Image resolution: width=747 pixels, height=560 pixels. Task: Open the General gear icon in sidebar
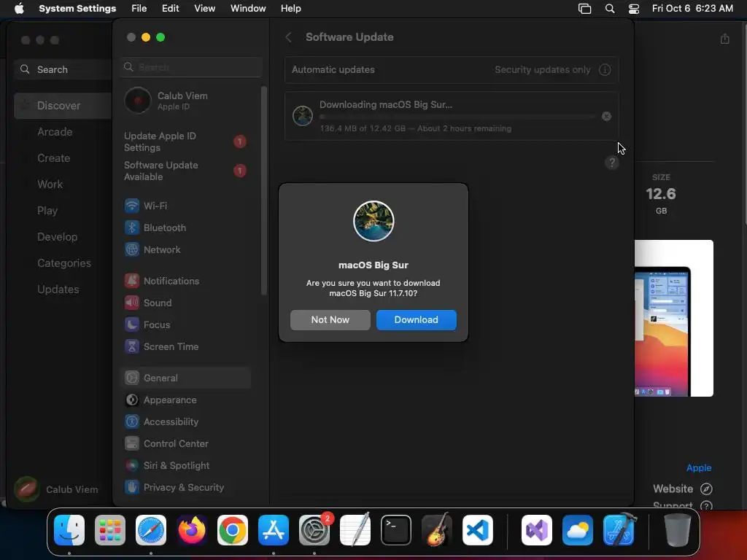pyautogui.click(x=132, y=378)
